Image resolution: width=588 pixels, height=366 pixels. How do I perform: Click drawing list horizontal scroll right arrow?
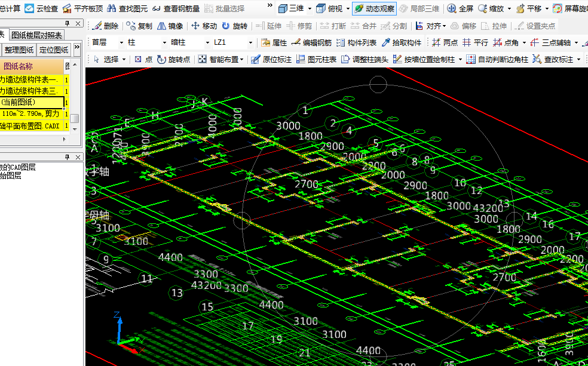64,139
